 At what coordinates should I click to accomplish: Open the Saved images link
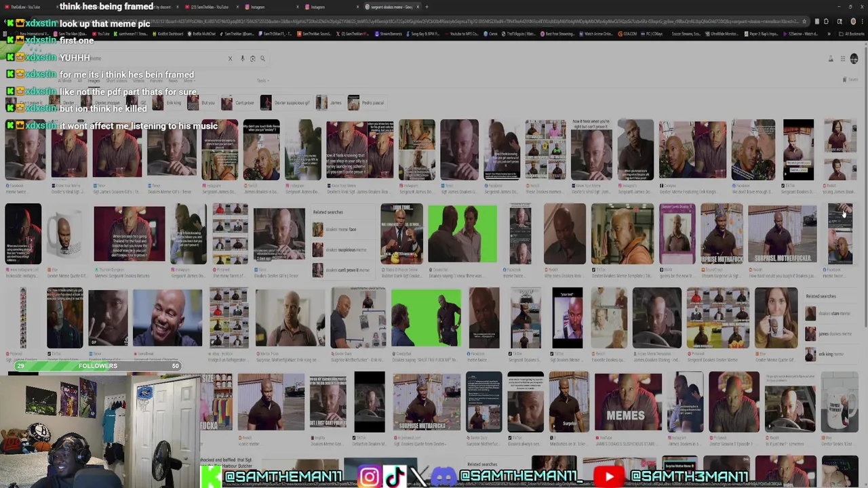pyautogui.click(x=849, y=80)
